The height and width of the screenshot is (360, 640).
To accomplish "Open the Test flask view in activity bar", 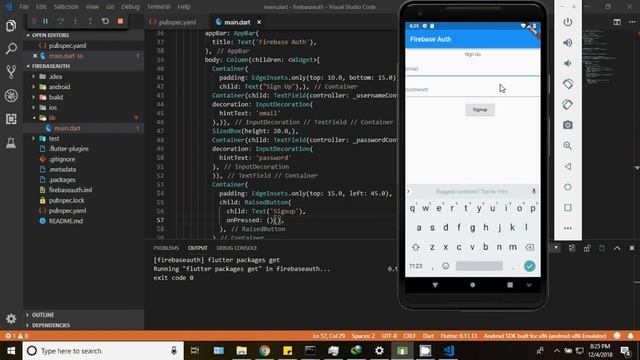I will pos(11,142).
